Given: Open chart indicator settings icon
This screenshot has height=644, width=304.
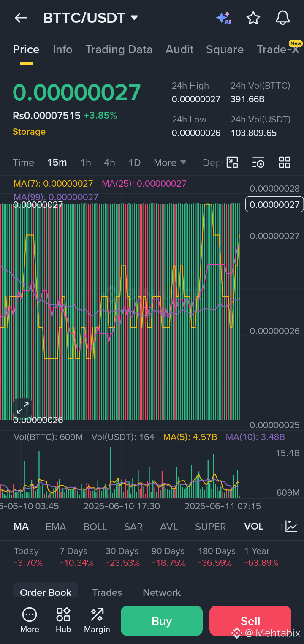Looking at the screenshot, I should pyautogui.click(x=258, y=163).
